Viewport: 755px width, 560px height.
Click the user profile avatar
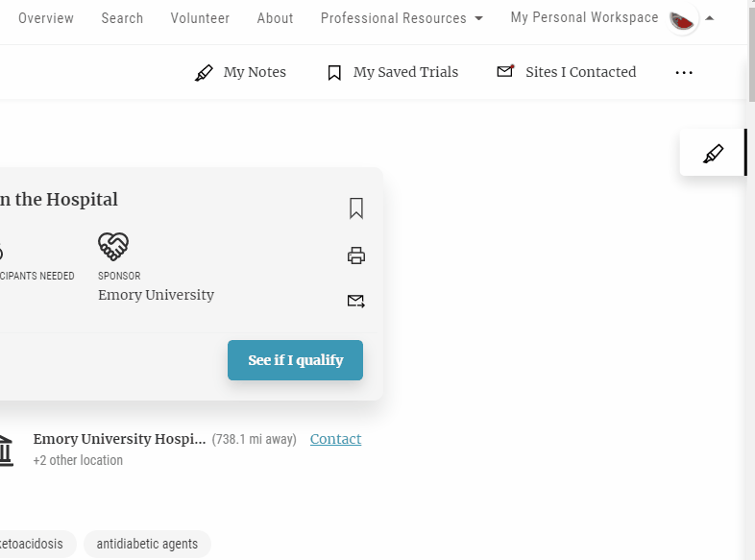pyautogui.click(x=683, y=19)
